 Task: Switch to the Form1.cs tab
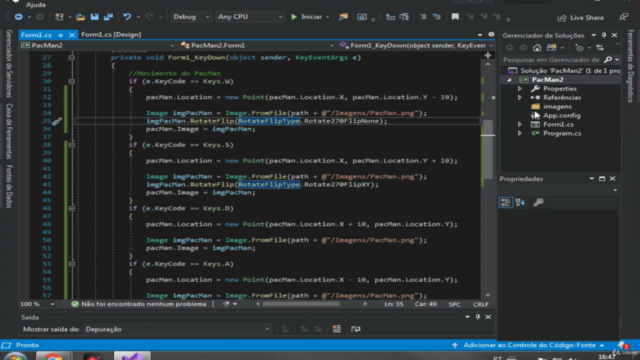point(36,35)
